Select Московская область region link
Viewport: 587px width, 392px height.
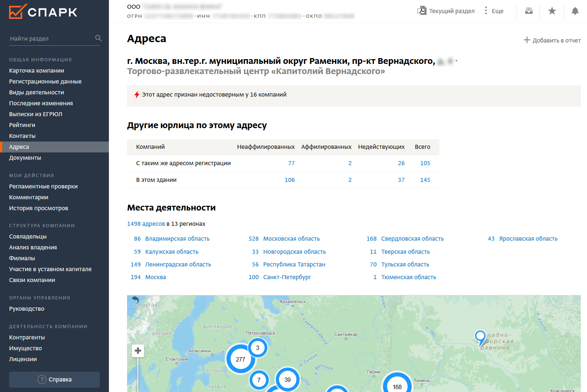(x=291, y=239)
